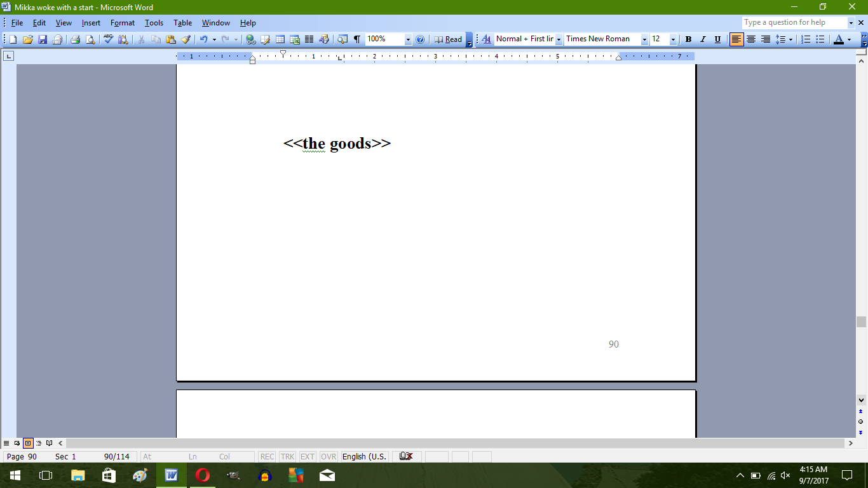Image resolution: width=868 pixels, height=488 pixels.
Task: Select the Format Painter brush
Action: click(x=186, y=39)
